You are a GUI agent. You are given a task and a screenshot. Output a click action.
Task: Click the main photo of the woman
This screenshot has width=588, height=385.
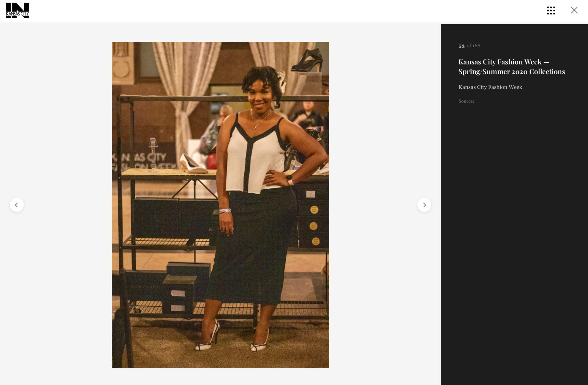220,205
